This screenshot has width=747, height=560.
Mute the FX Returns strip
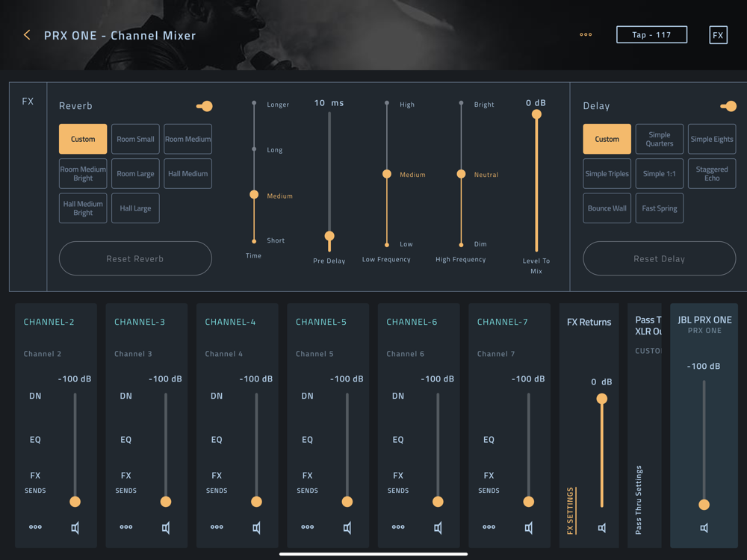click(x=602, y=528)
